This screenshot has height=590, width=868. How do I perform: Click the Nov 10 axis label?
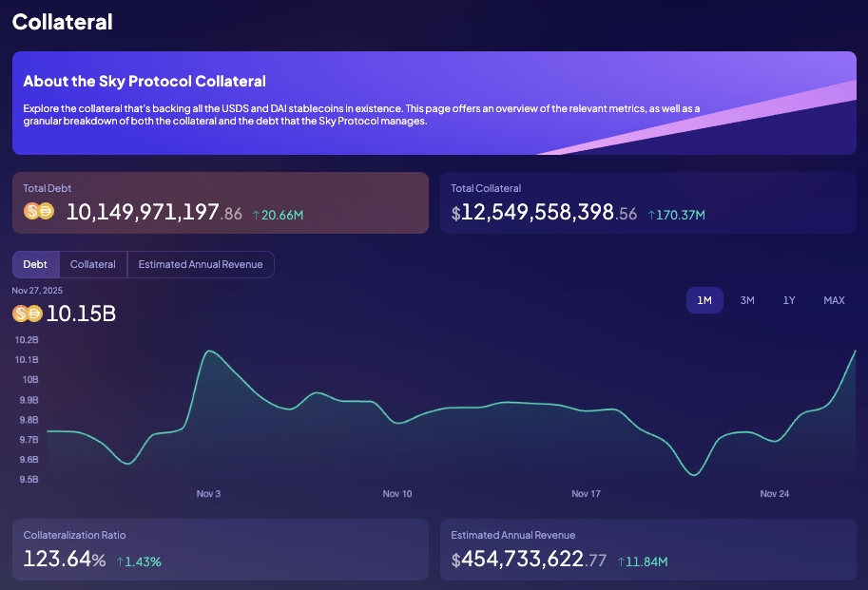(397, 494)
